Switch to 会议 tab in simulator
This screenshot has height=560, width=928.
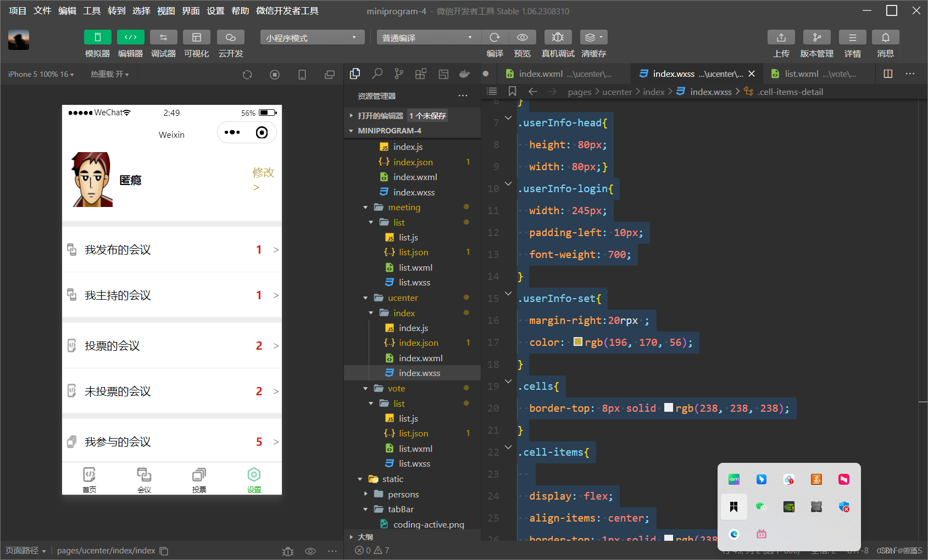[x=145, y=479]
